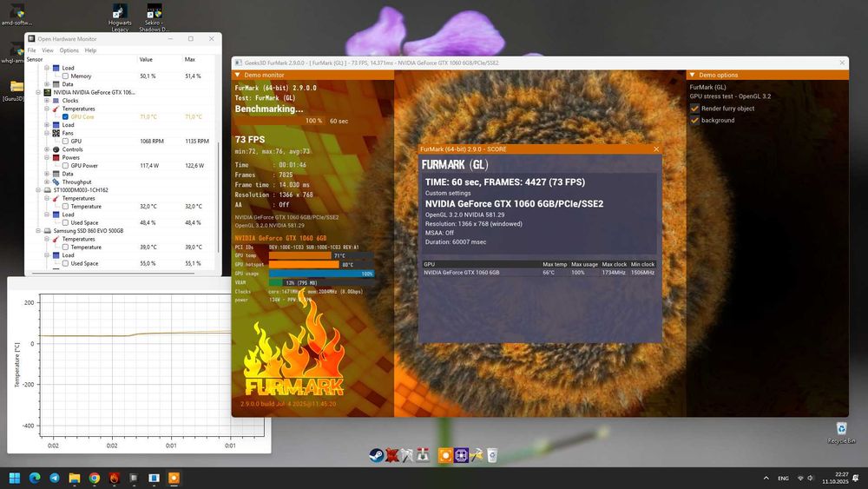Open the orange recorder icon in dock
The image size is (868, 489).
click(x=445, y=455)
